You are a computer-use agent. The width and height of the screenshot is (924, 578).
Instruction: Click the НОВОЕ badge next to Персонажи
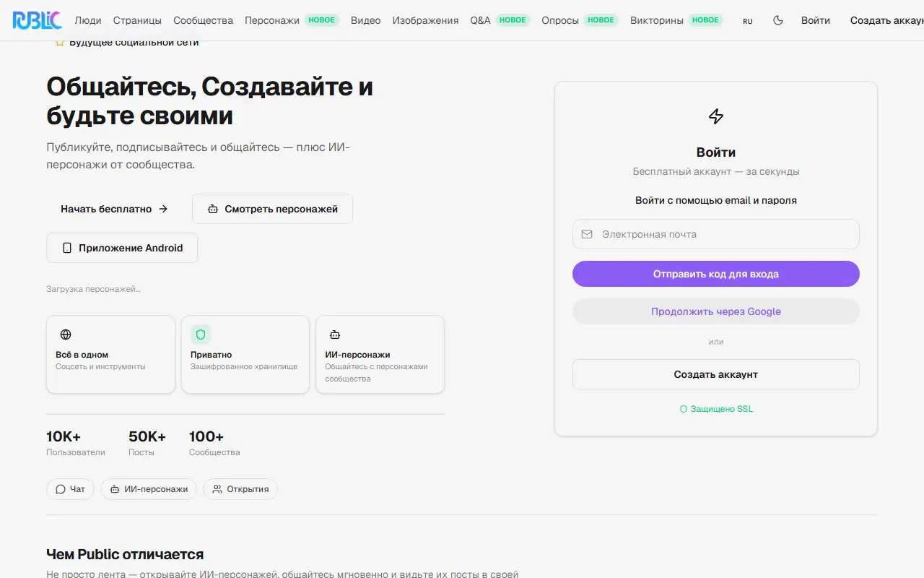pyautogui.click(x=322, y=20)
